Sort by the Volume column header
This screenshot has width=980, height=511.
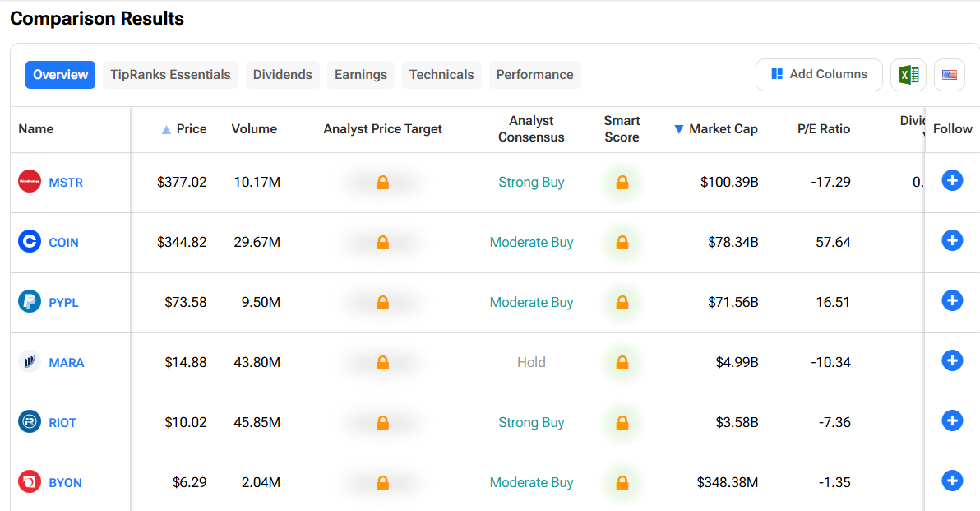coord(254,129)
